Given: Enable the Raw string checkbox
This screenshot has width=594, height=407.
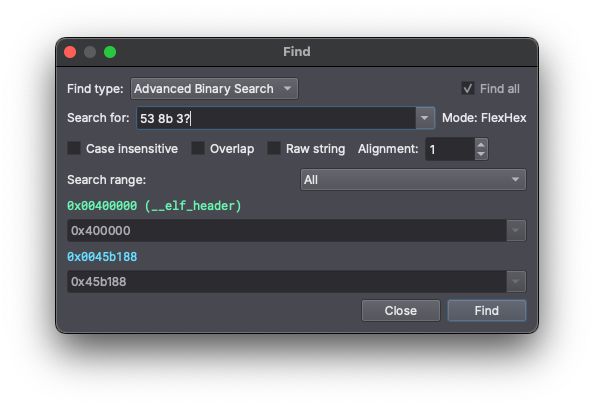Looking at the screenshot, I should pyautogui.click(x=274, y=148).
